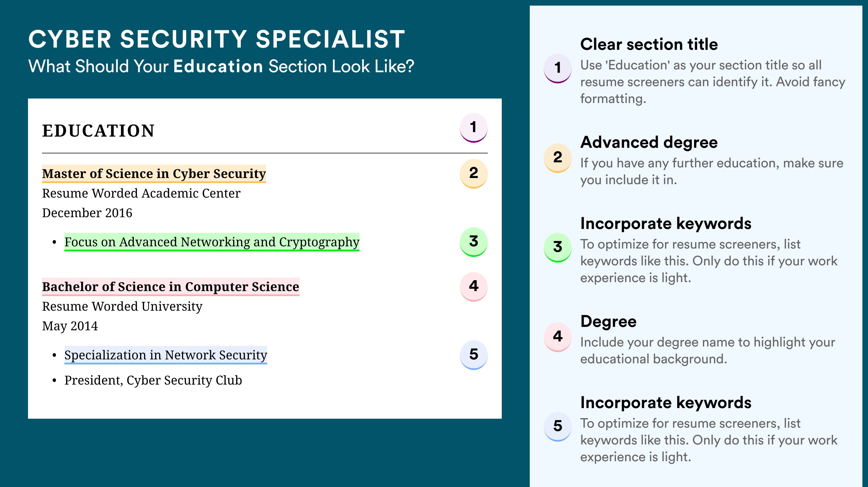Click the blue number 5 badge in resume

coord(473,355)
